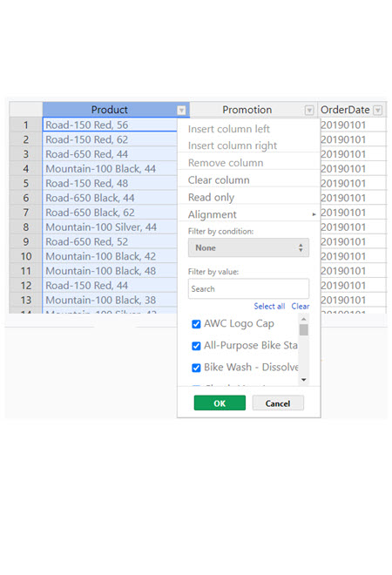Click scroll up arrow in value list
This screenshot has width=392, height=575.
point(304,320)
